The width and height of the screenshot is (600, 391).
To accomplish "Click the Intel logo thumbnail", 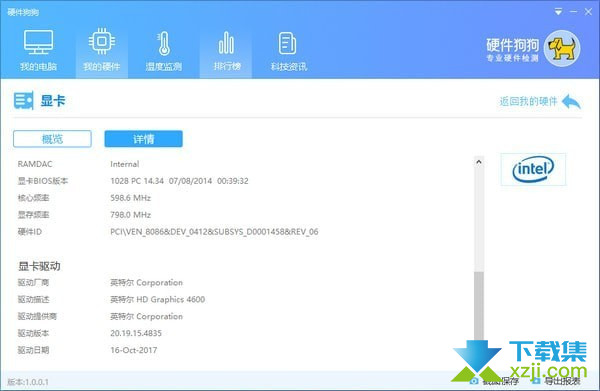I will pyautogui.click(x=533, y=169).
